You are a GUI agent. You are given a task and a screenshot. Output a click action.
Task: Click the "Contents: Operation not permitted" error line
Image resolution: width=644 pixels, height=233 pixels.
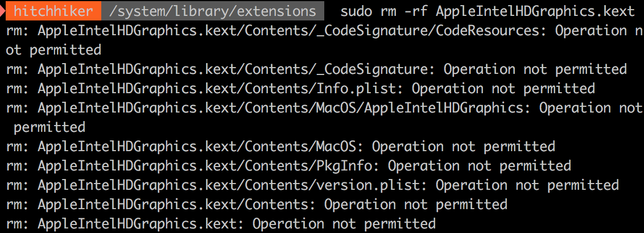(x=257, y=204)
